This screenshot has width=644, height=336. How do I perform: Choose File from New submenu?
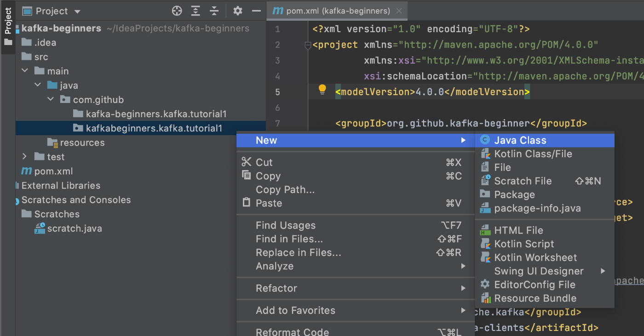click(x=545, y=167)
